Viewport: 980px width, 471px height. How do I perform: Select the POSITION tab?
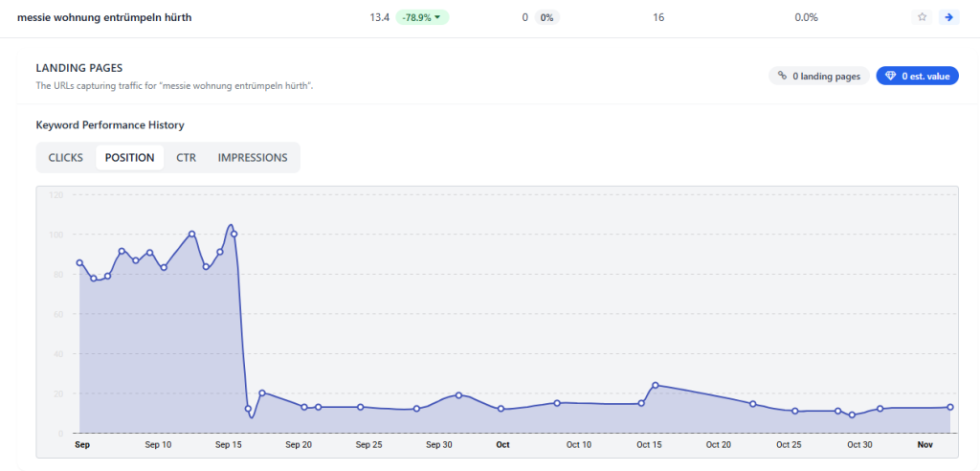(129, 157)
